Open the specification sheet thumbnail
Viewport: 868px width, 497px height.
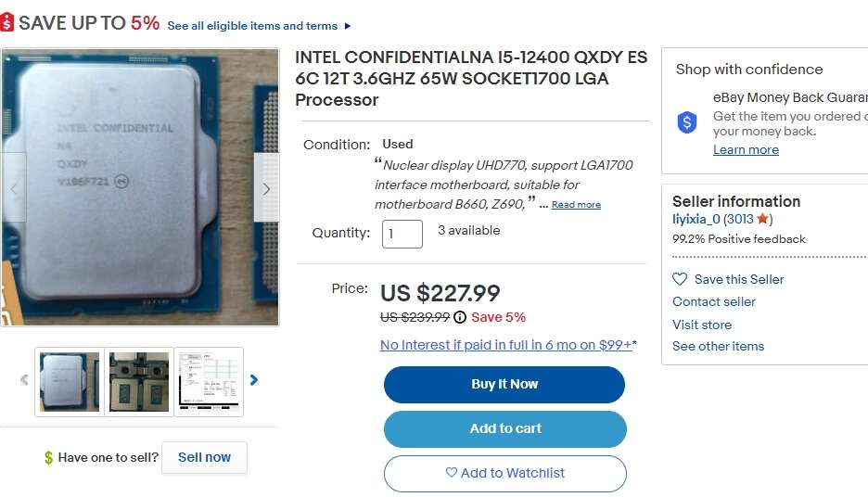pyautogui.click(x=209, y=381)
